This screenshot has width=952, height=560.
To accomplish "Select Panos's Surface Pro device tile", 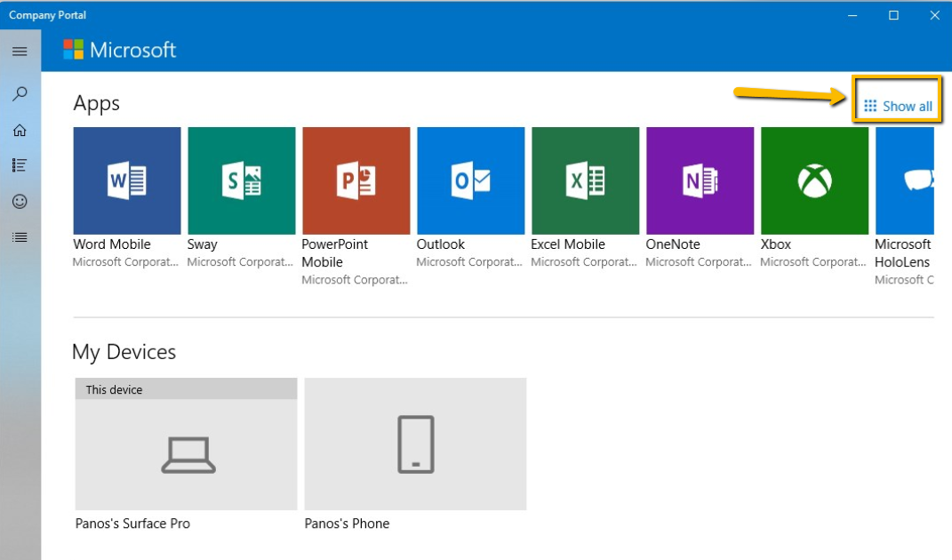I will pos(187,444).
